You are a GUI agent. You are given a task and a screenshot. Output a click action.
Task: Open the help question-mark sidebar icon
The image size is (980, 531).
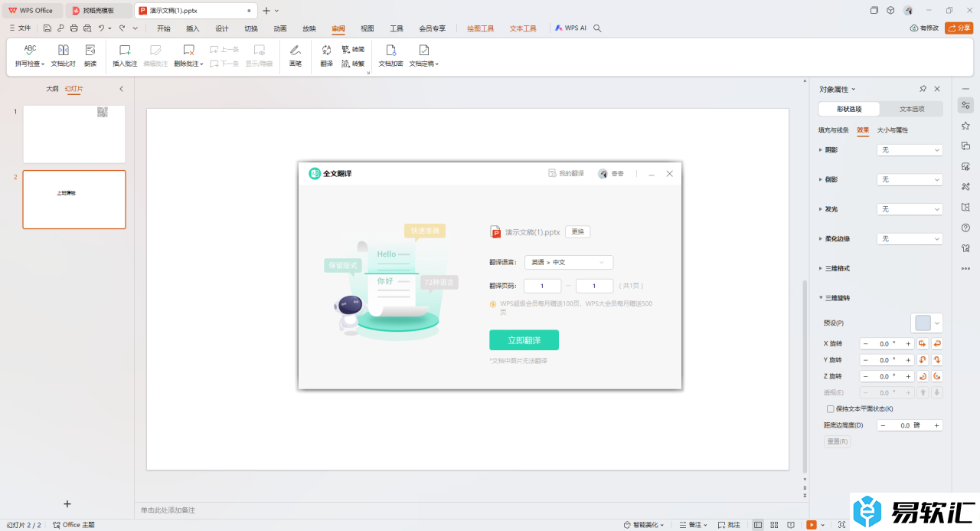click(965, 228)
